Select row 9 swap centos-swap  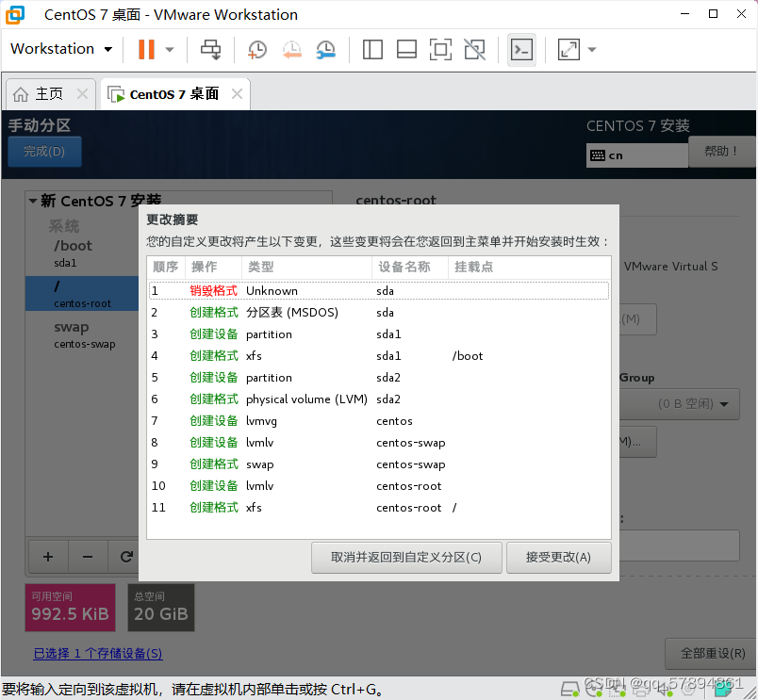point(379,464)
